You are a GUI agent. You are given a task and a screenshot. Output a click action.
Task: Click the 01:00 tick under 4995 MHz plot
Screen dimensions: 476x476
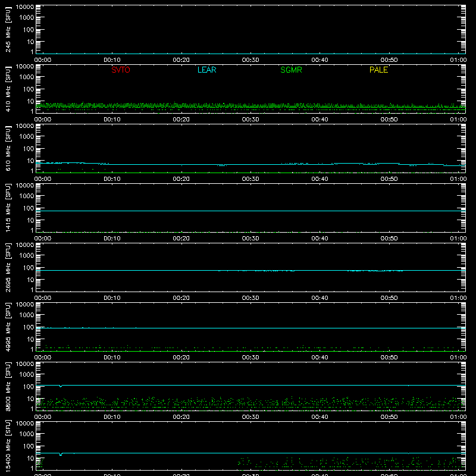[x=458, y=358]
